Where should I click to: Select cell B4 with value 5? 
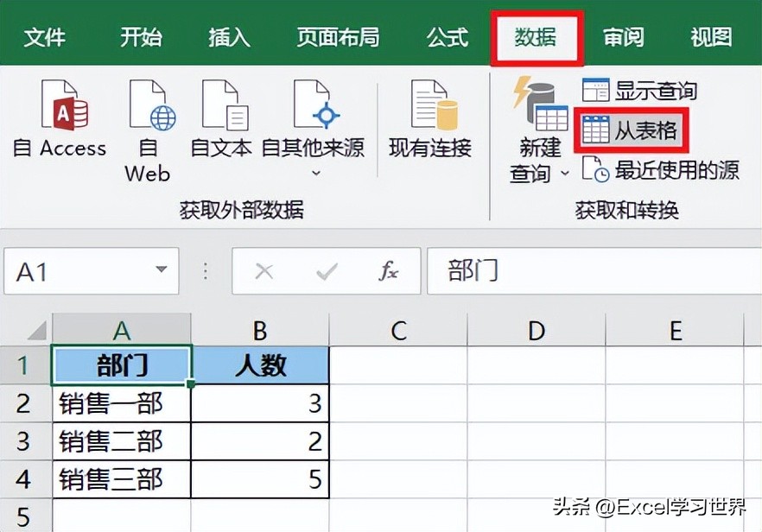(261, 479)
